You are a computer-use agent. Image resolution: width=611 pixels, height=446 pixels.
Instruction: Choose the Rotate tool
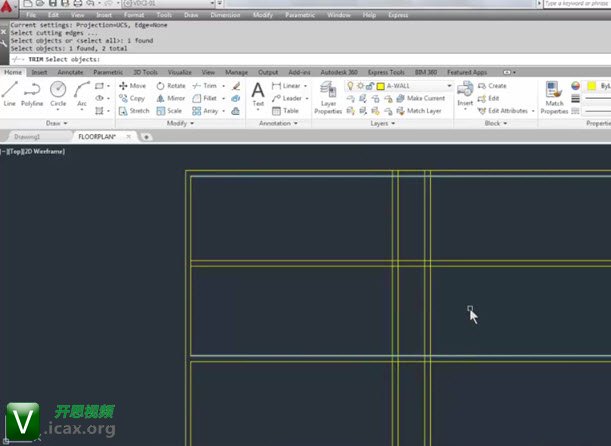171,86
